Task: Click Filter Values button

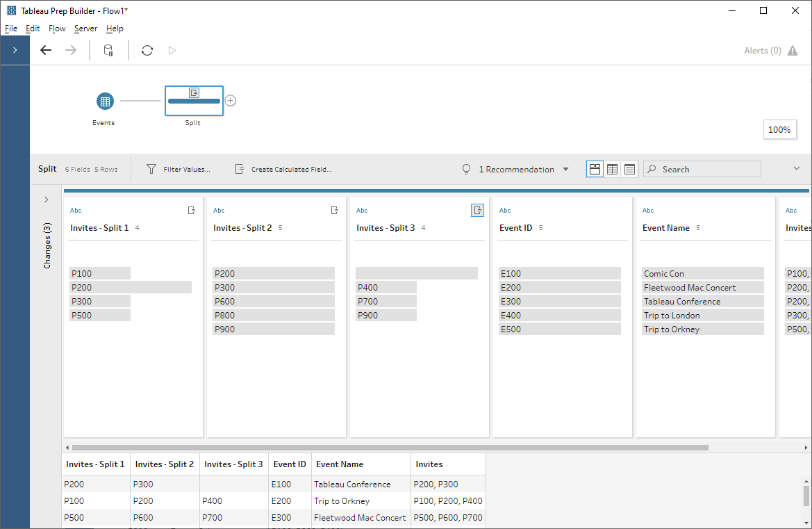Action: (179, 170)
